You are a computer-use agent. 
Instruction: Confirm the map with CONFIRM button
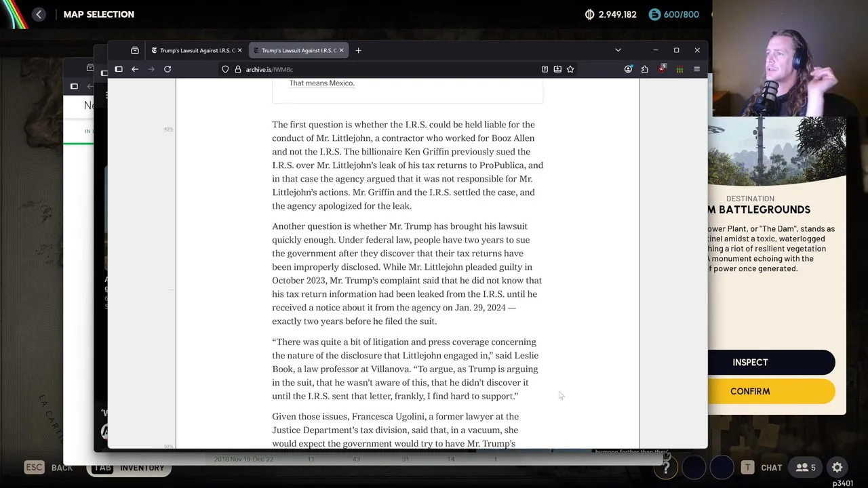[771, 391]
